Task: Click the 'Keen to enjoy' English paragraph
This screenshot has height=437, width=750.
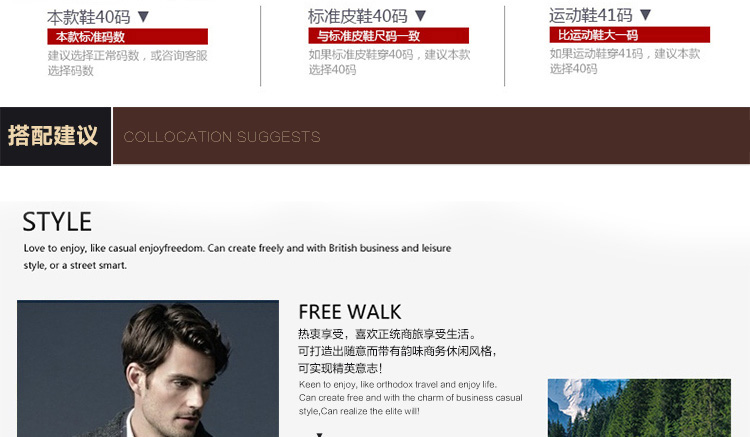Action: pyautogui.click(x=410, y=397)
